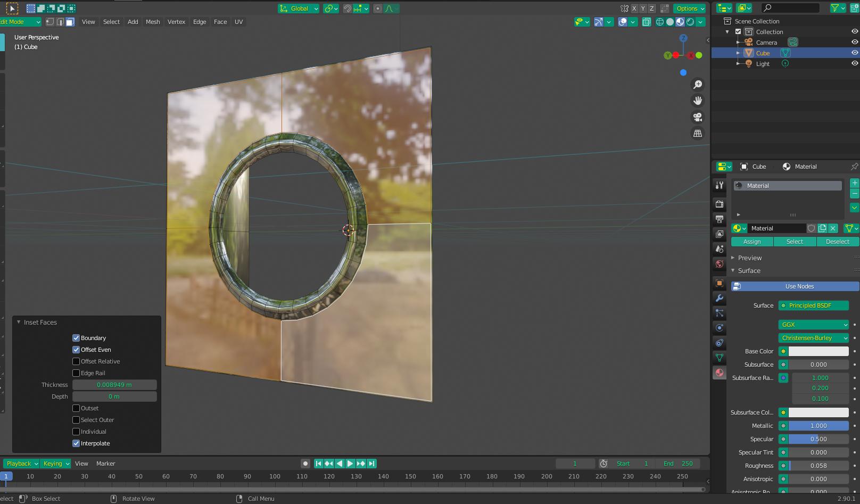Open the GGX distribution dropdown
This screenshot has height=504, width=860.
[813, 325]
